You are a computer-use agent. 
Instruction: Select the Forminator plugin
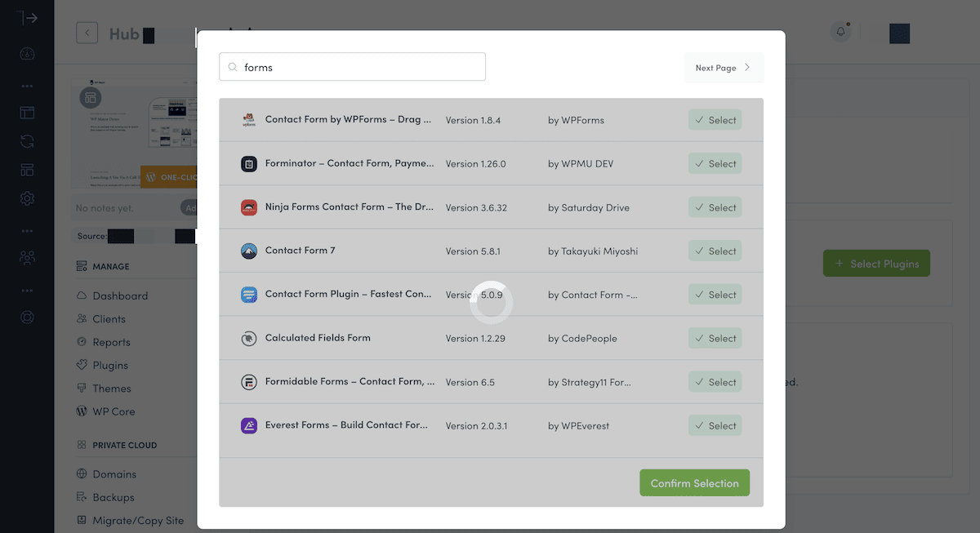coord(715,164)
